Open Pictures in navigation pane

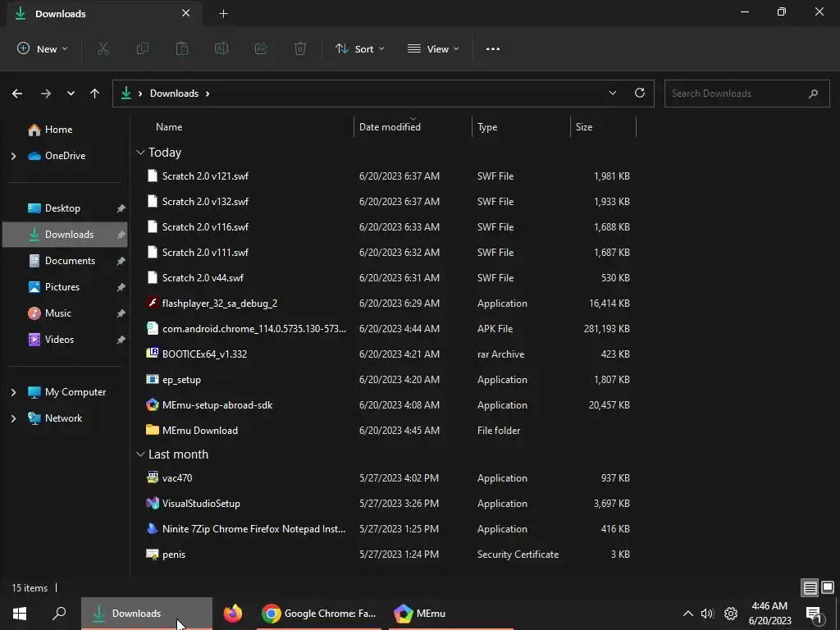62,287
